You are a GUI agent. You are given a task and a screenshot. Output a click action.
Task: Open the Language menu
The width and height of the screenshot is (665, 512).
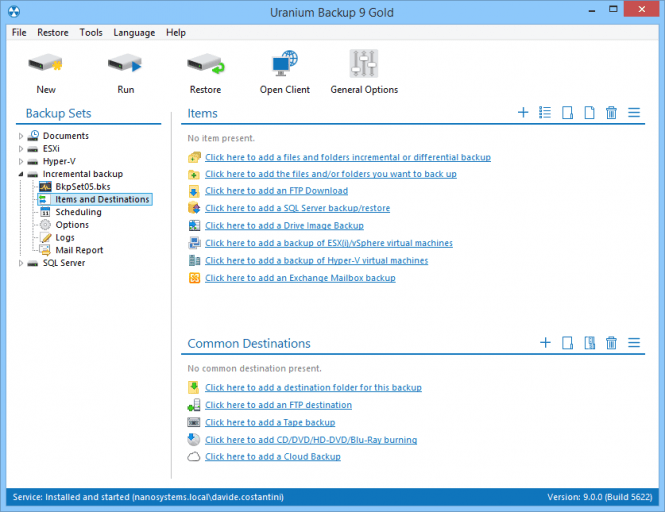(x=134, y=33)
